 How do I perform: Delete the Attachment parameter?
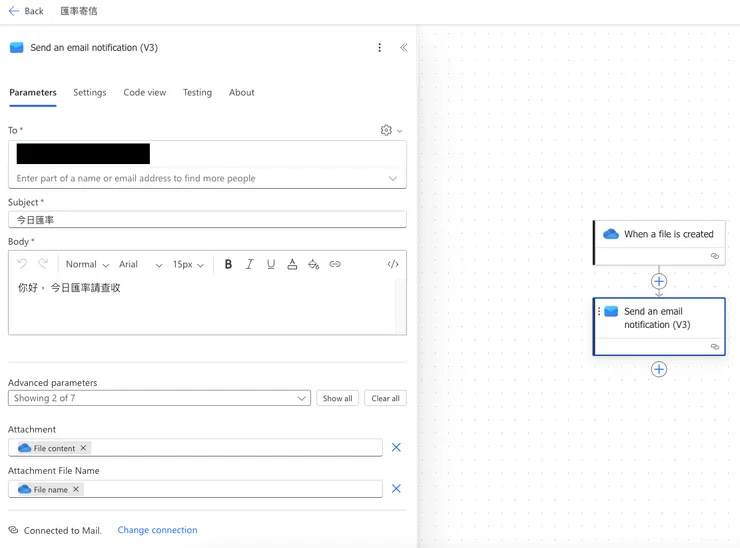pyautogui.click(x=396, y=447)
